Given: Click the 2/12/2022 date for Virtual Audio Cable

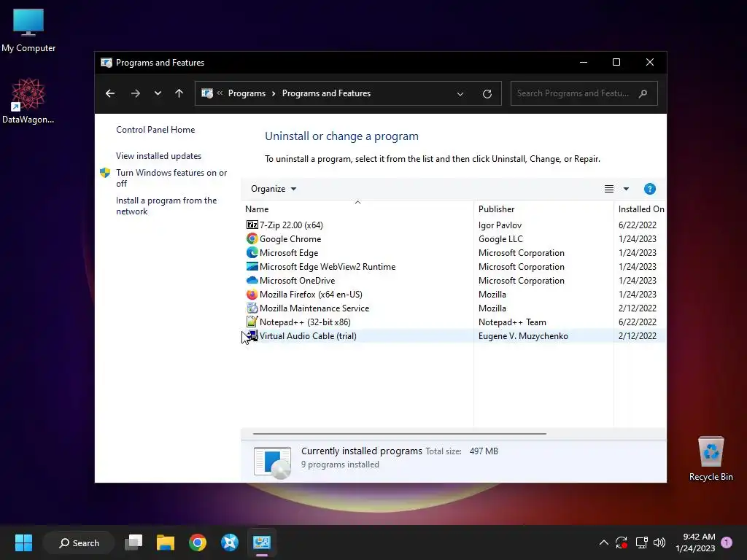Looking at the screenshot, I should [x=637, y=335].
